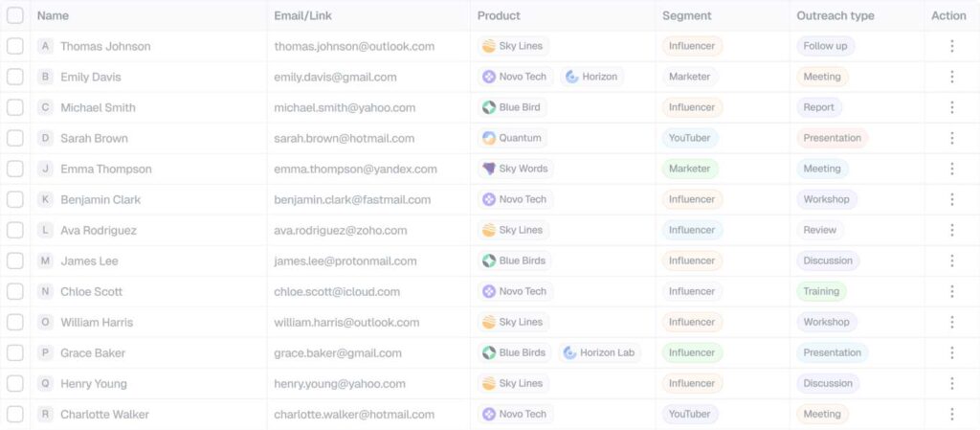The image size is (980, 430).
Task: Expand row actions for William Harris
Action: click(x=951, y=322)
